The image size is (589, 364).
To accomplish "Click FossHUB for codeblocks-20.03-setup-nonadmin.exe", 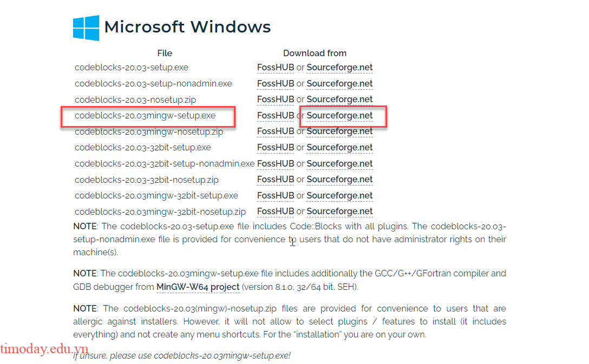I will point(276,84).
